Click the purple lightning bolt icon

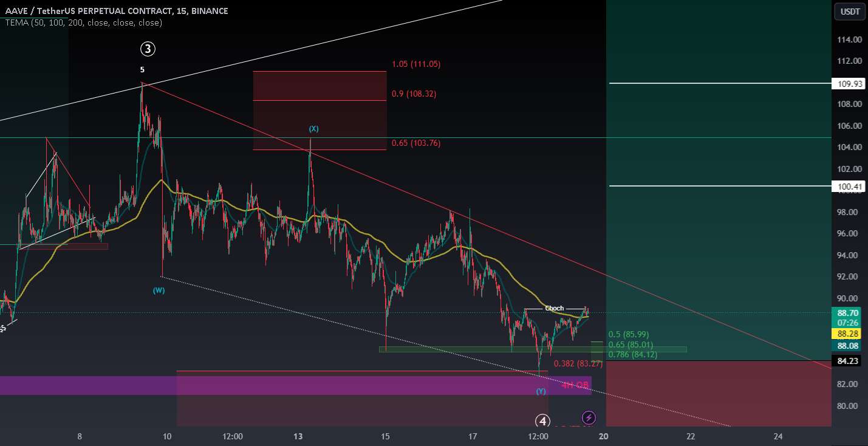(x=589, y=417)
